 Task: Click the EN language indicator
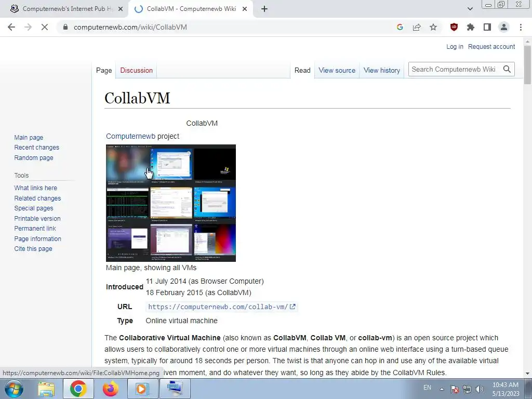tap(427, 388)
